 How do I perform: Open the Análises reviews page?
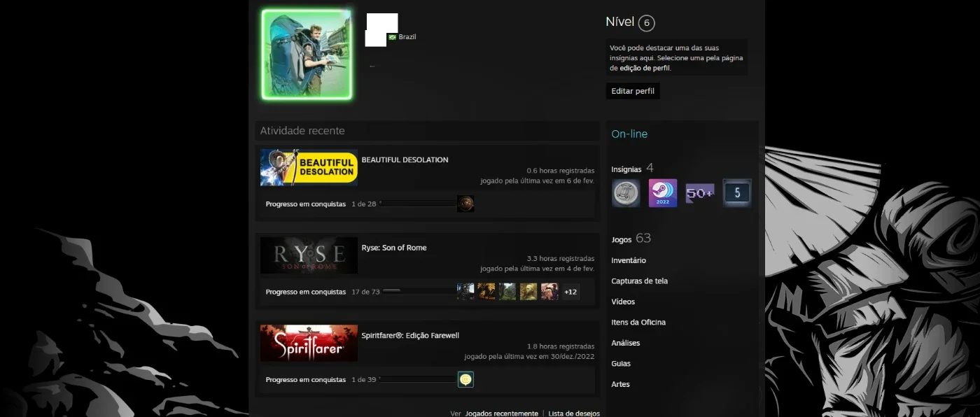coord(626,343)
